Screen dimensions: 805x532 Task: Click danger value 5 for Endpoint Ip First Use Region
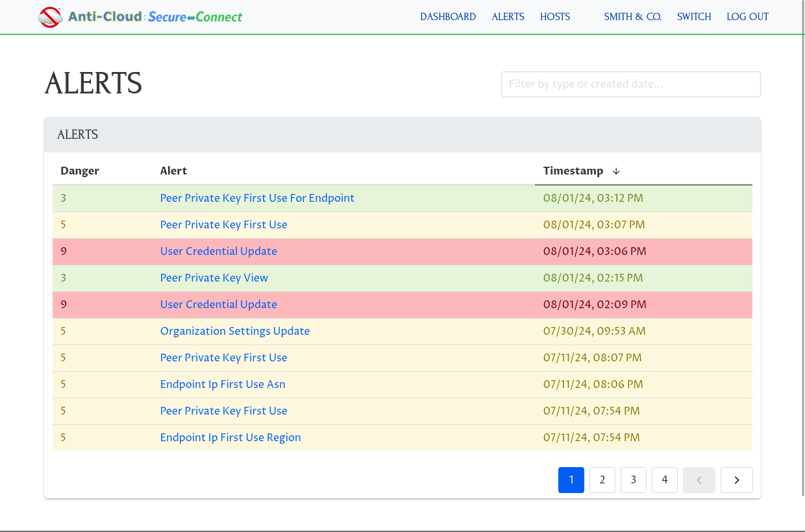[x=64, y=437]
